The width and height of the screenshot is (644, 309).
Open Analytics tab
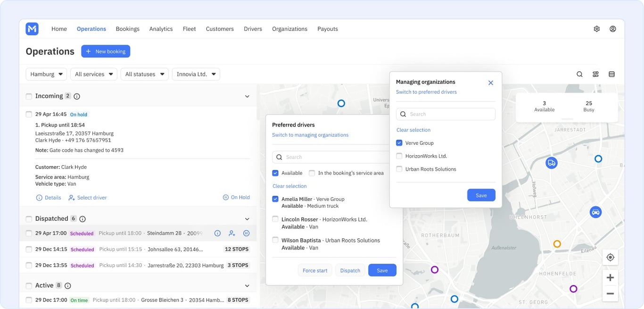pos(161,29)
